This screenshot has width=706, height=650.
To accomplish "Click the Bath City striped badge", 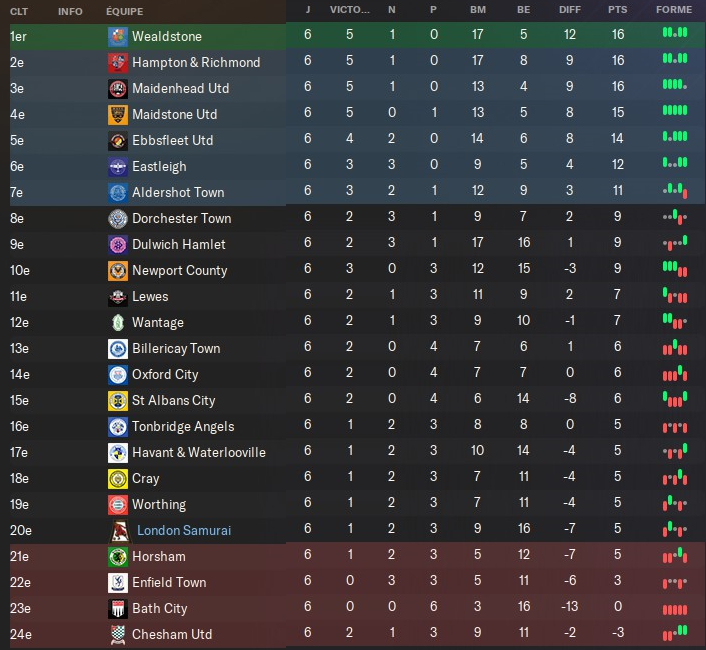I will coord(118,609).
